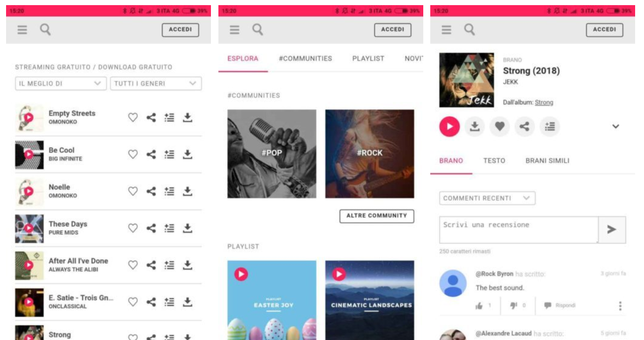644x340 pixels.
Task: Open the TUTTI I GENERI dropdown
Action: [156, 83]
